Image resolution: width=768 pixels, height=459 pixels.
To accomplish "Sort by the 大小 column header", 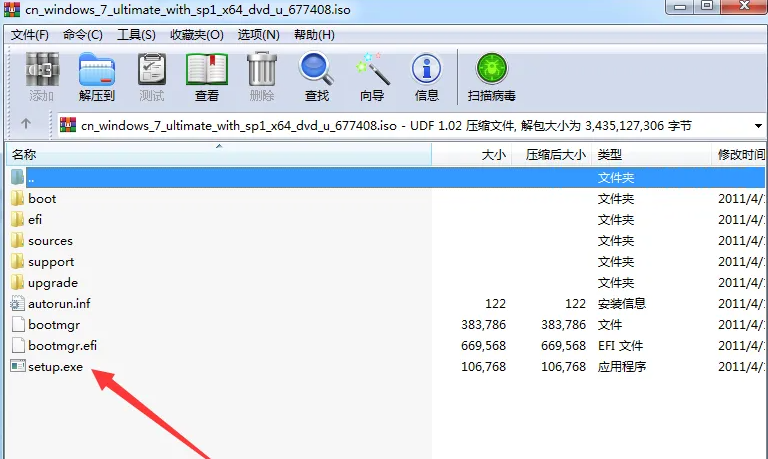I will [472, 155].
